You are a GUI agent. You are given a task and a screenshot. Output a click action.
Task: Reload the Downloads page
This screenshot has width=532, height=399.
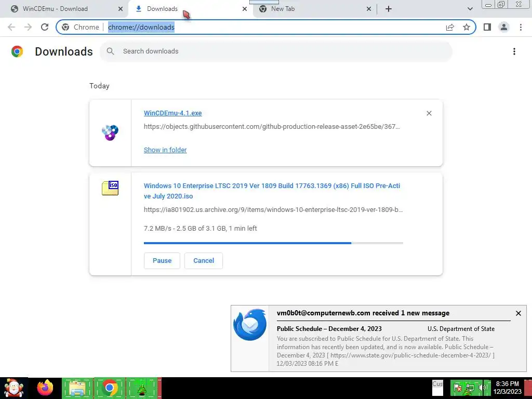click(45, 27)
